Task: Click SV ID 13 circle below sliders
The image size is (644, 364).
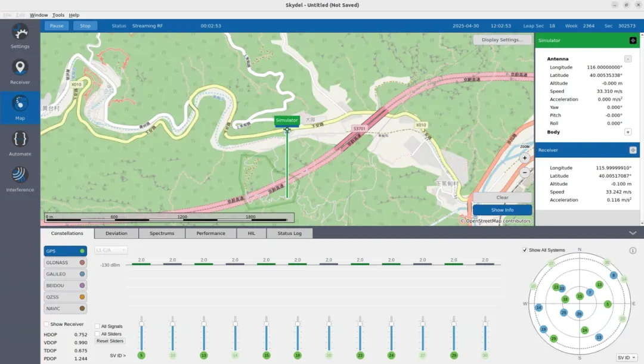Action: 204,356
